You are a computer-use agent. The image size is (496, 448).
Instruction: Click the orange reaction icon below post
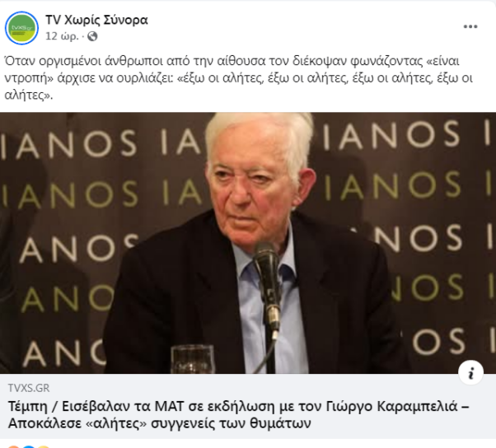click(13, 446)
